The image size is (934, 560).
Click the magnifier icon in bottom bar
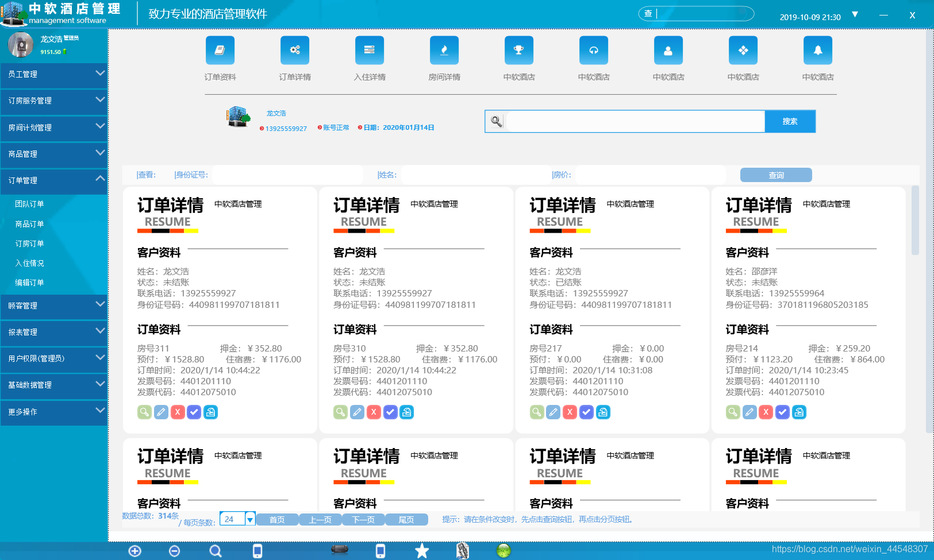(x=216, y=551)
